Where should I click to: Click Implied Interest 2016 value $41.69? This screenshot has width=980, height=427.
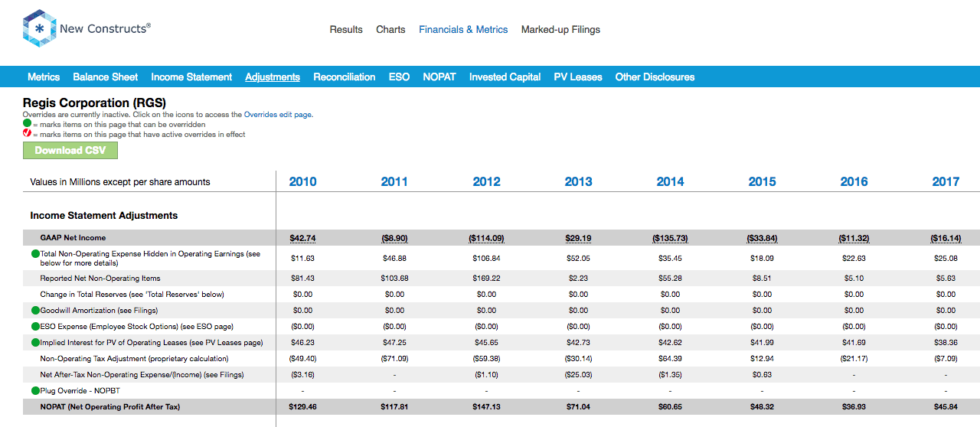coord(854,343)
